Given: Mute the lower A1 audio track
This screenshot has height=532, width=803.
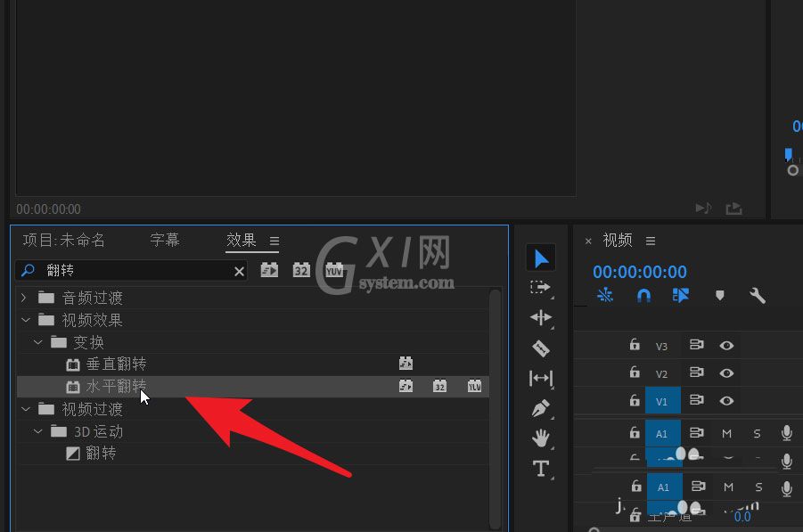Looking at the screenshot, I should coord(728,487).
